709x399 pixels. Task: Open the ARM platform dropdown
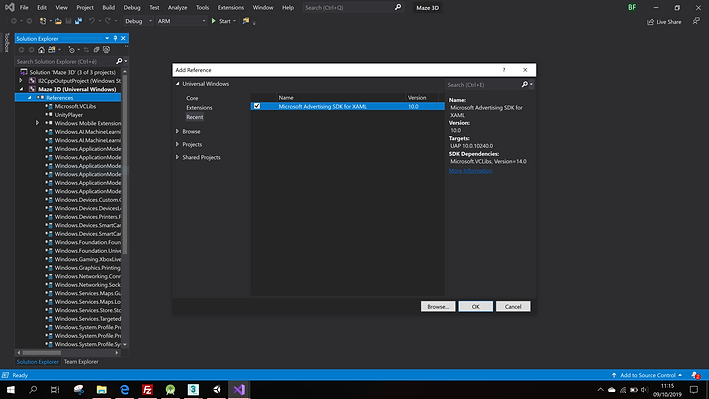click(x=181, y=21)
